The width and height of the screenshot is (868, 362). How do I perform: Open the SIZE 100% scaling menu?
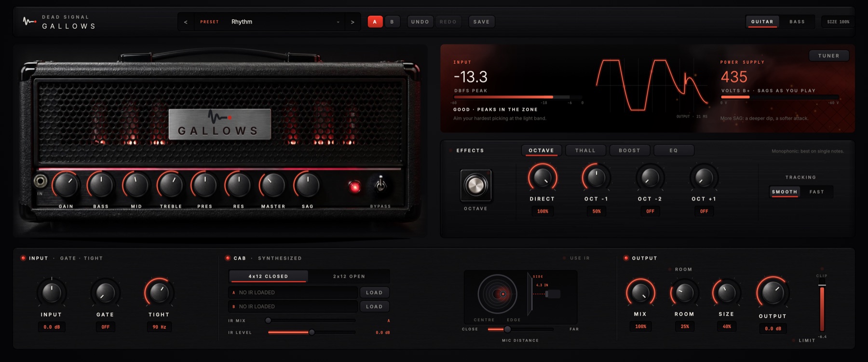[838, 22]
